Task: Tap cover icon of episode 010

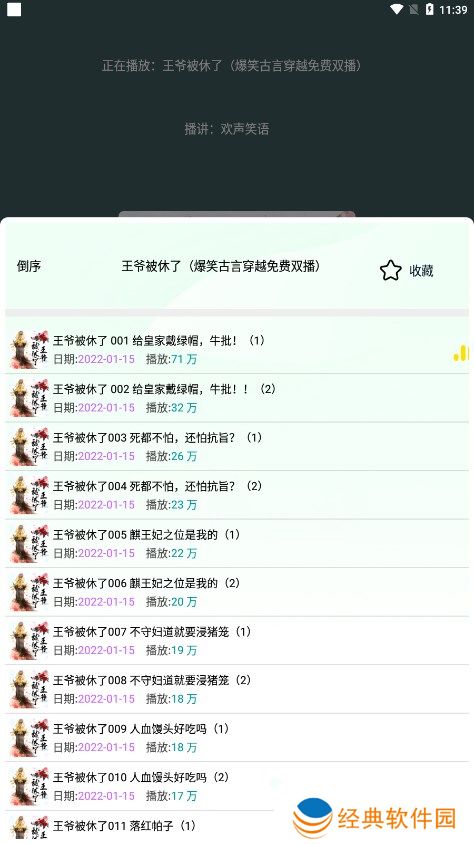Action: click(x=30, y=786)
